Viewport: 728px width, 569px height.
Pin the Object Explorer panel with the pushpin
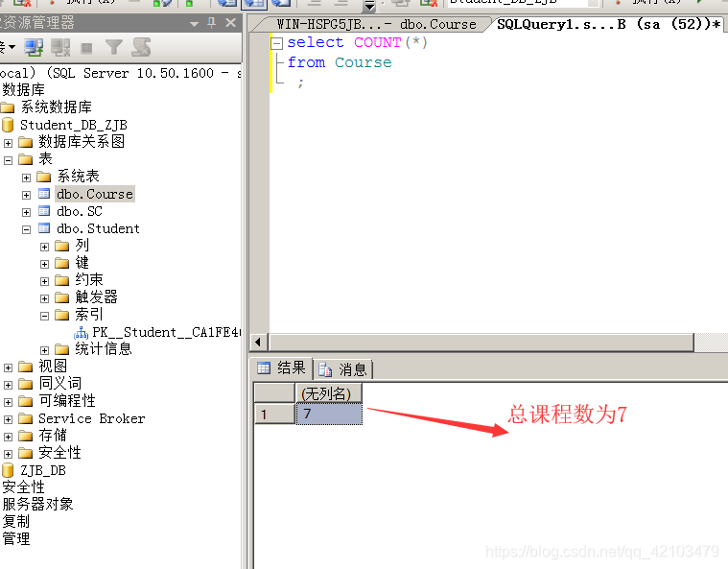(x=212, y=22)
